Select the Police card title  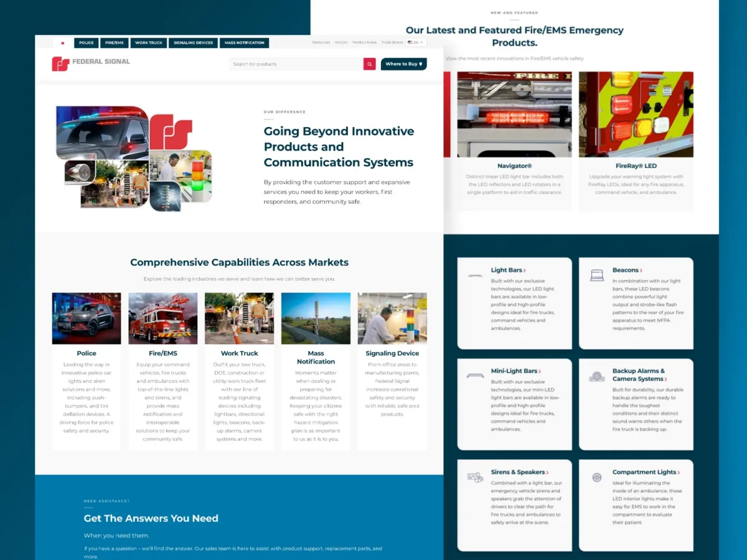[87, 353]
